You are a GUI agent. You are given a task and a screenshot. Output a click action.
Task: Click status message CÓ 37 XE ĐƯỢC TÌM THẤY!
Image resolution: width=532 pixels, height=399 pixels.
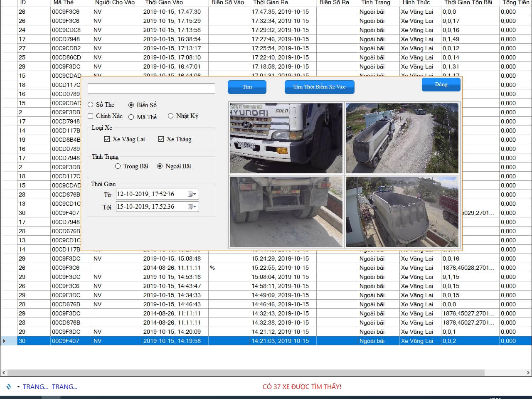pos(302,387)
